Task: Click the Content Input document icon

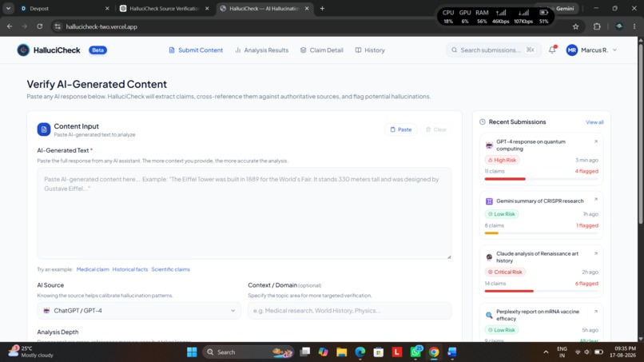Action: [x=44, y=129]
